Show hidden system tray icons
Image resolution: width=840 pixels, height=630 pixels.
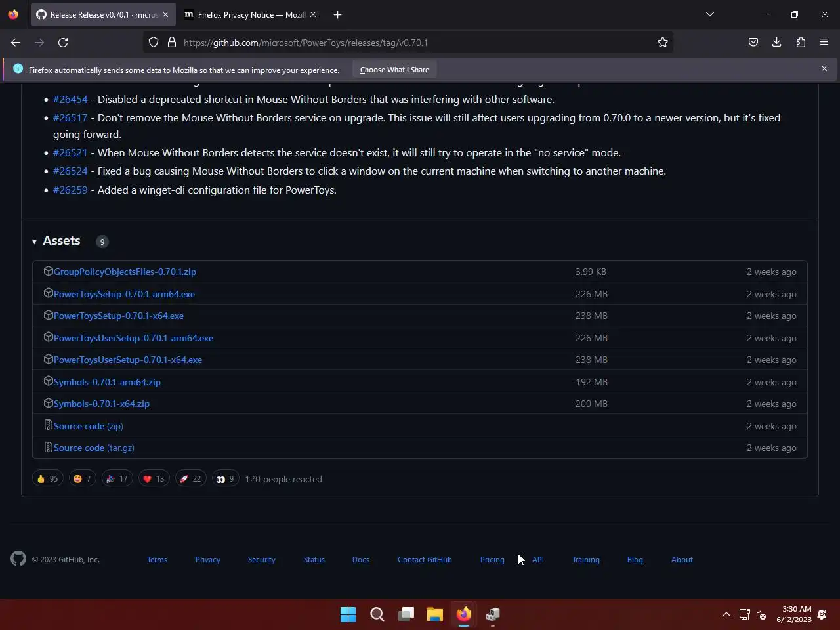tap(726, 614)
